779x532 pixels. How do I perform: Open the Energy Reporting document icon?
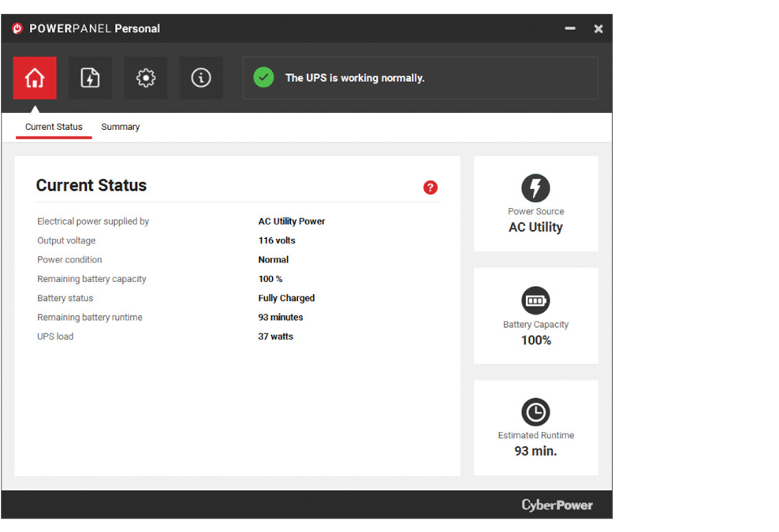tap(90, 78)
